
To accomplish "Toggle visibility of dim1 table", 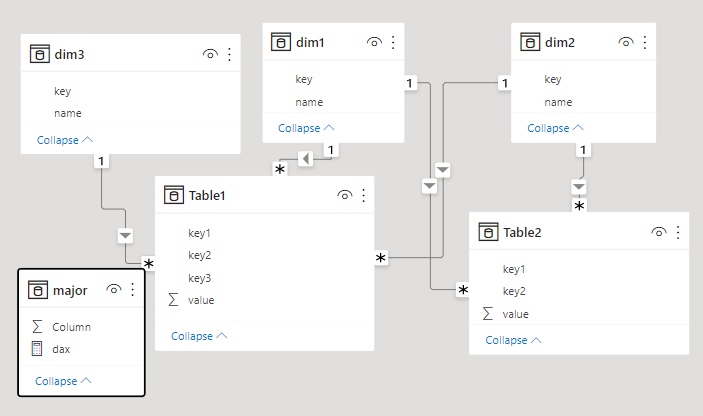I will (374, 42).
